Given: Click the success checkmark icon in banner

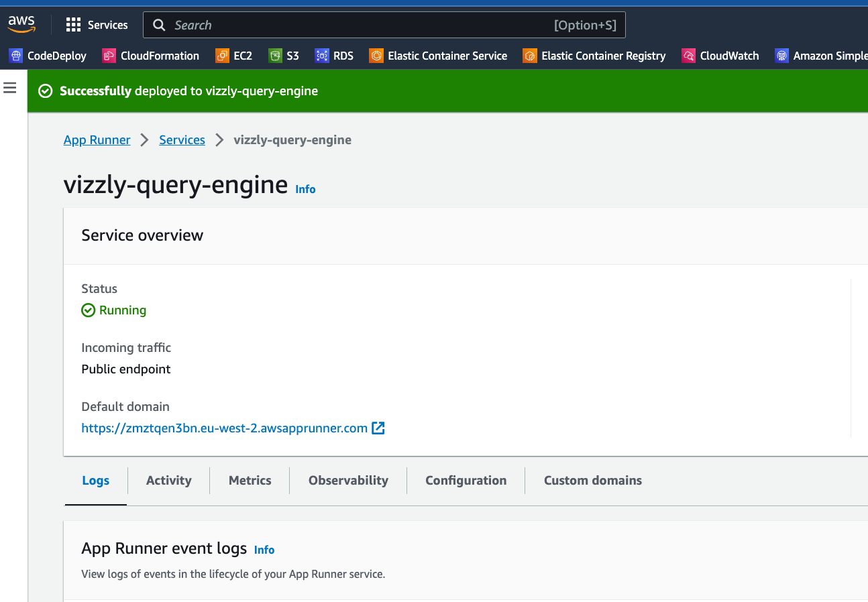Looking at the screenshot, I should pos(46,91).
